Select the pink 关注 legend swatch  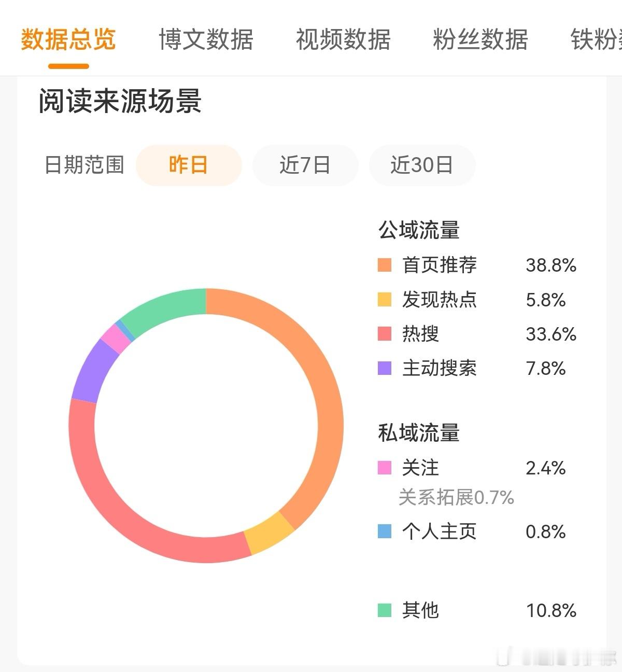click(x=384, y=468)
